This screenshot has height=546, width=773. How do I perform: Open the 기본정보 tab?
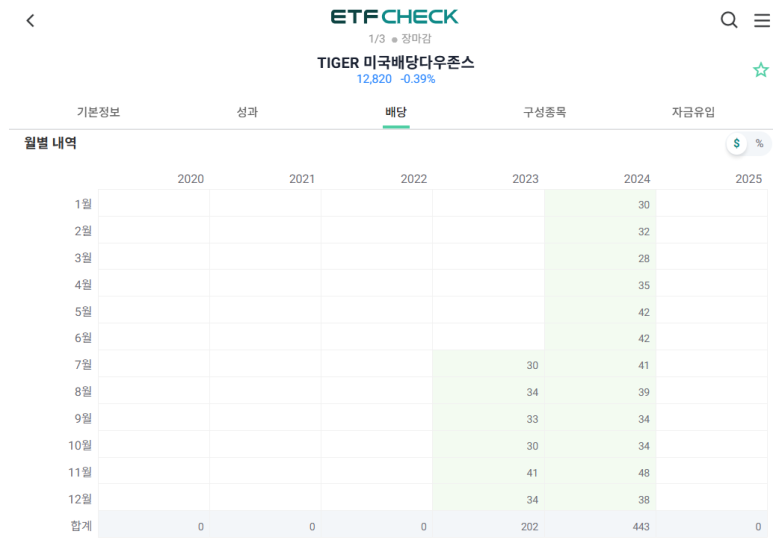99,112
